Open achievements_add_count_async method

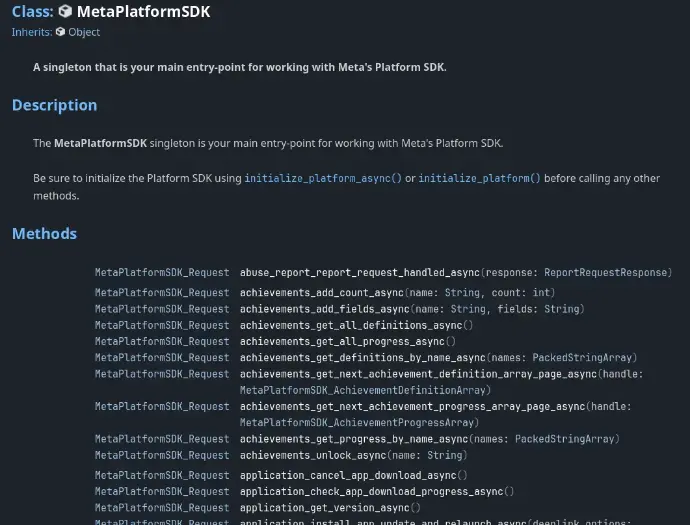click(x=322, y=293)
